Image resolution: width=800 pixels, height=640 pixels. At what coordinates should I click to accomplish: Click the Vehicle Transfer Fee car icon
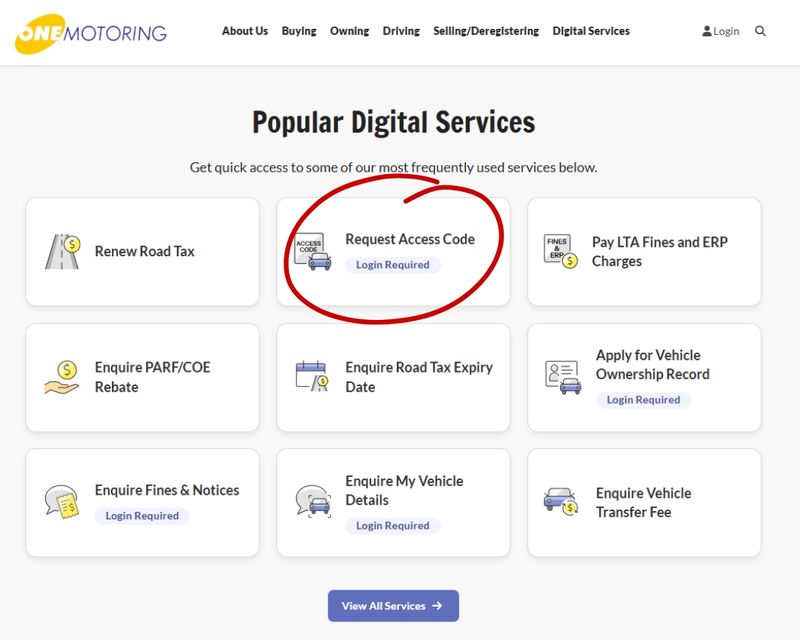coord(561,501)
